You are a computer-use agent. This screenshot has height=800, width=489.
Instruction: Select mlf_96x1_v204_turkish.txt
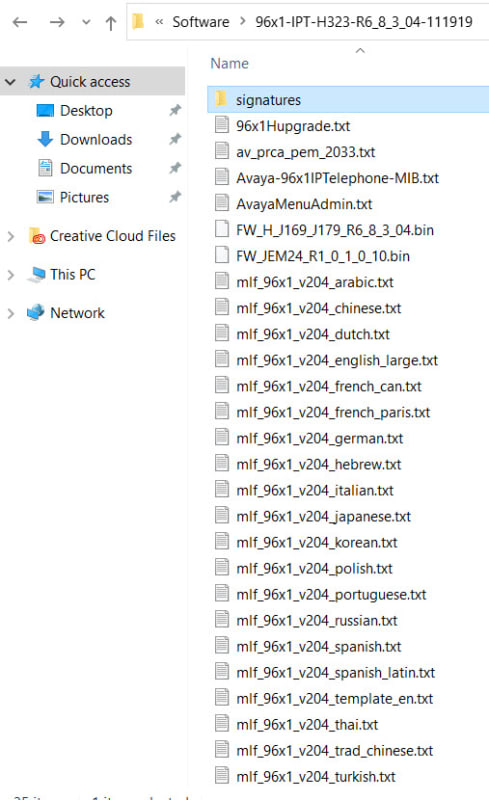[x=316, y=777]
